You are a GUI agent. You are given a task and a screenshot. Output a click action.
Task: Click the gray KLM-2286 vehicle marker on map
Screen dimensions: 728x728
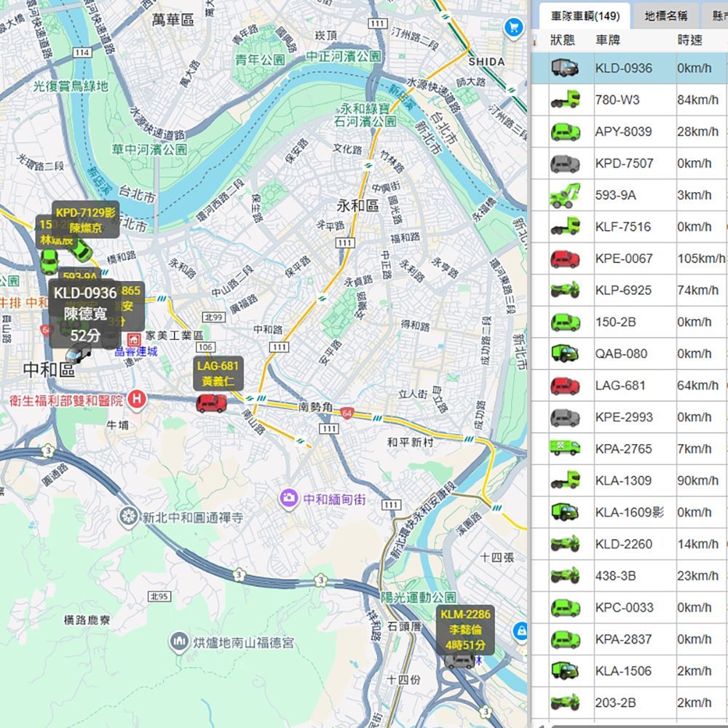coord(459,661)
